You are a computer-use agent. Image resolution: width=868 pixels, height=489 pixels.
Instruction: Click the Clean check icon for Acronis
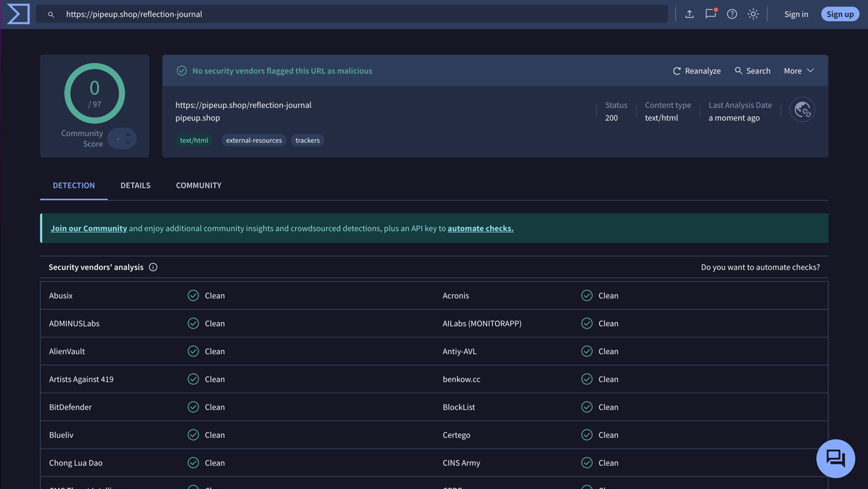pyautogui.click(x=587, y=296)
